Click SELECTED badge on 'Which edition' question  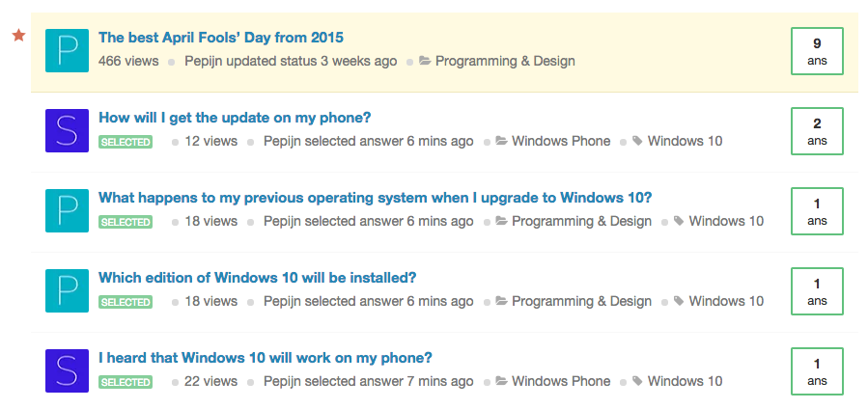pos(126,302)
